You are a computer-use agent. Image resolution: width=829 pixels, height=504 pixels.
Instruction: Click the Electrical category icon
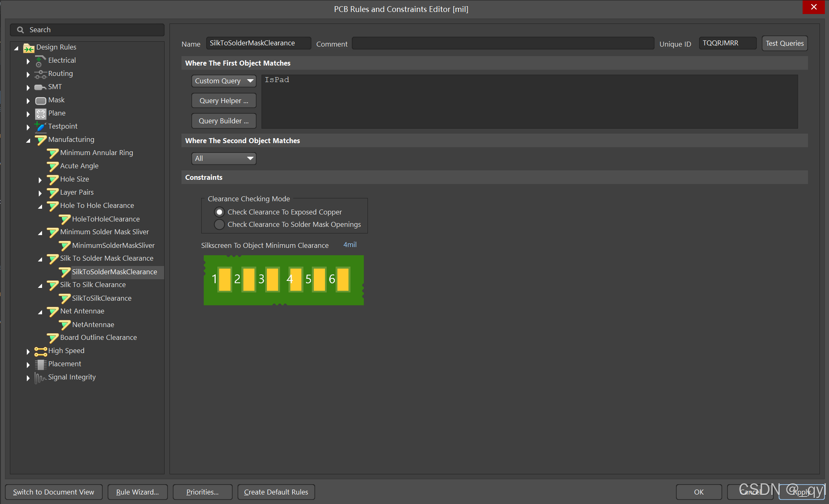tap(40, 61)
